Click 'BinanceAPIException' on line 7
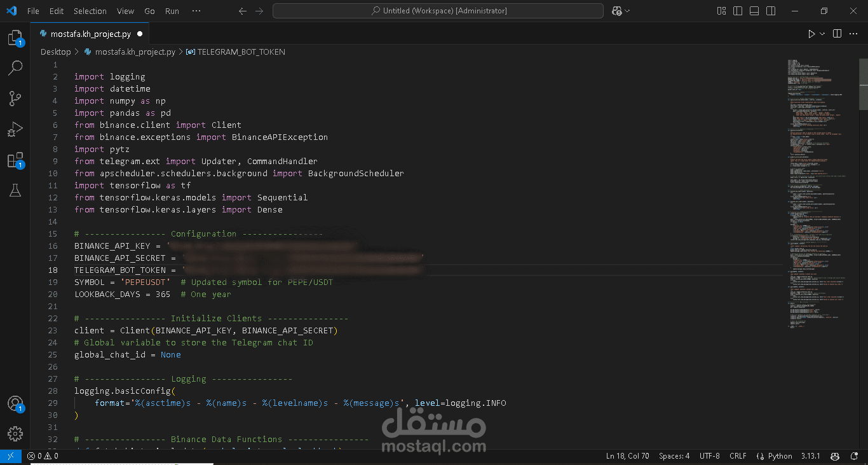Image resolution: width=868 pixels, height=465 pixels. [280, 137]
